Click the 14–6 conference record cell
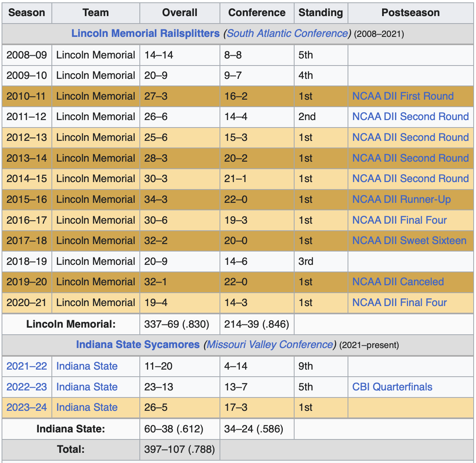The width and height of the screenshot is (476, 463). 257,261
